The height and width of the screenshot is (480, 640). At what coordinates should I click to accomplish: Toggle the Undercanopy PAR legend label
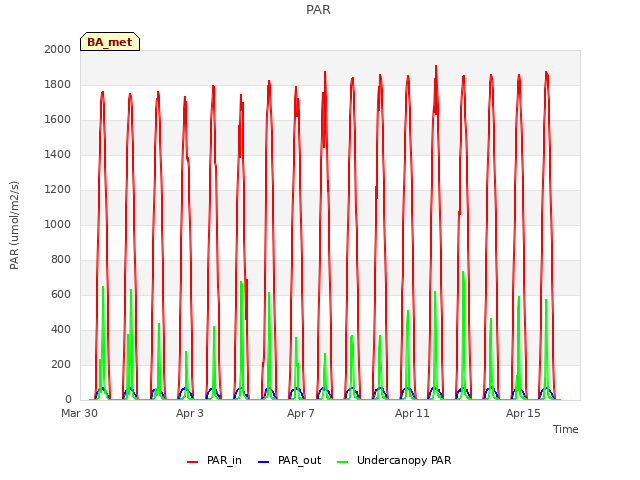tap(404, 460)
